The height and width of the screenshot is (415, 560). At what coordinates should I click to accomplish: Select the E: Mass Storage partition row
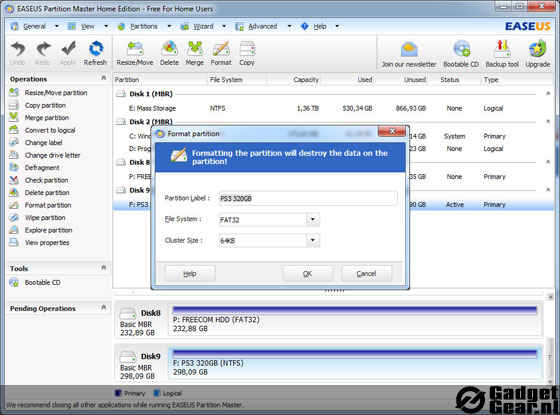(334, 108)
